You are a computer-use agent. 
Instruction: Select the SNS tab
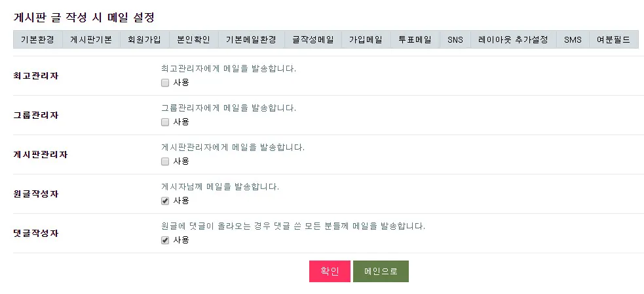pyautogui.click(x=455, y=39)
